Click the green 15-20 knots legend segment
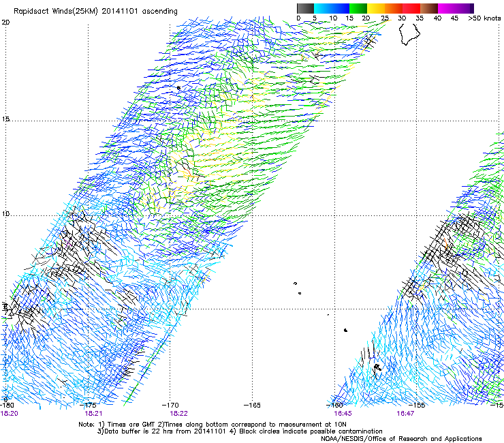 point(358,8)
